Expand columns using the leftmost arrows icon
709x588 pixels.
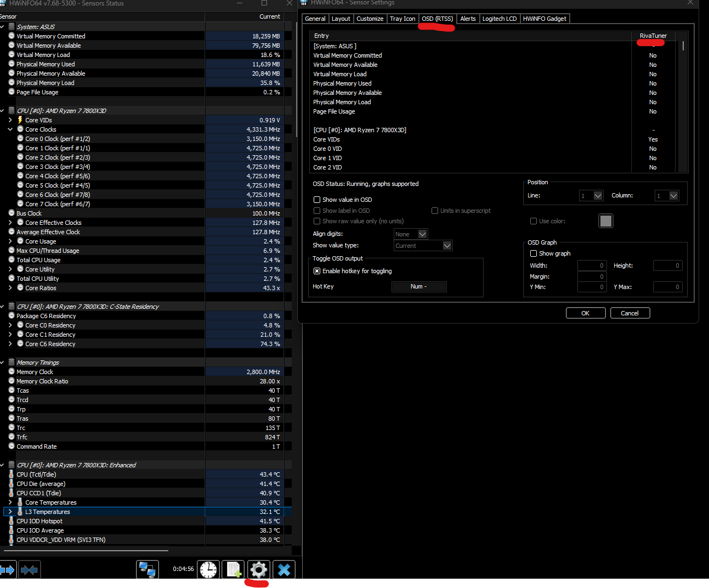click(x=8, y=569)
